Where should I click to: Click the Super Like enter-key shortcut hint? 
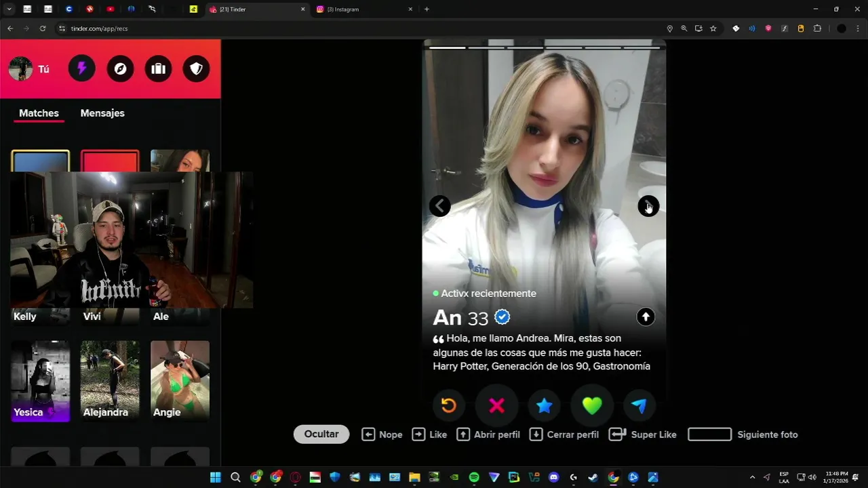click(x=643, y=434)
